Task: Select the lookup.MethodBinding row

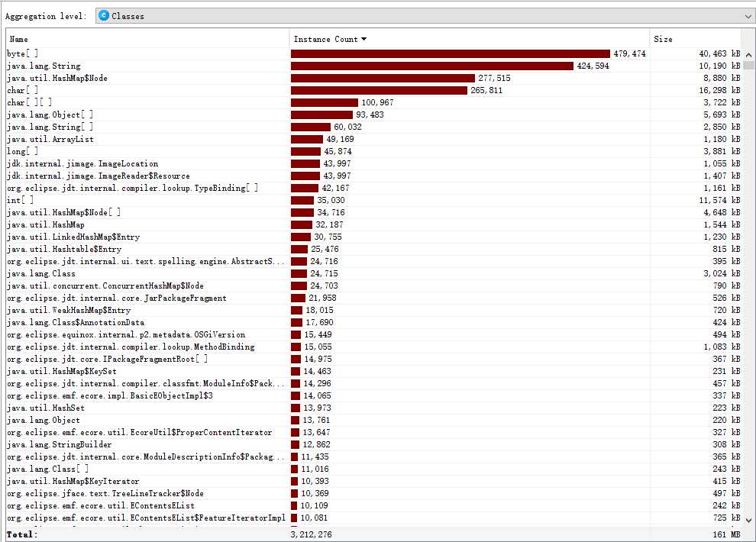Action: pos(373,347)
